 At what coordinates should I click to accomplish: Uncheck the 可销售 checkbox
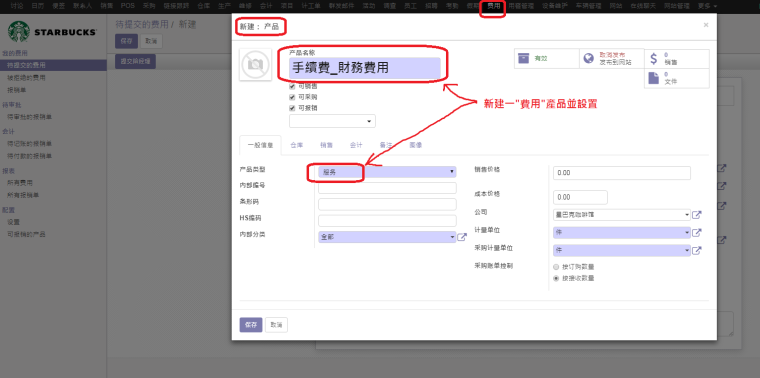tap(292, 86)
